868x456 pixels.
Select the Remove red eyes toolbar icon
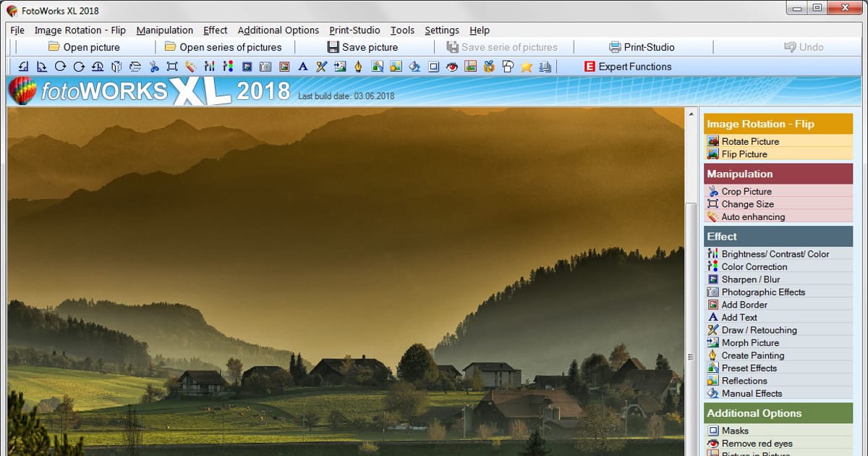tap(451, 66)
